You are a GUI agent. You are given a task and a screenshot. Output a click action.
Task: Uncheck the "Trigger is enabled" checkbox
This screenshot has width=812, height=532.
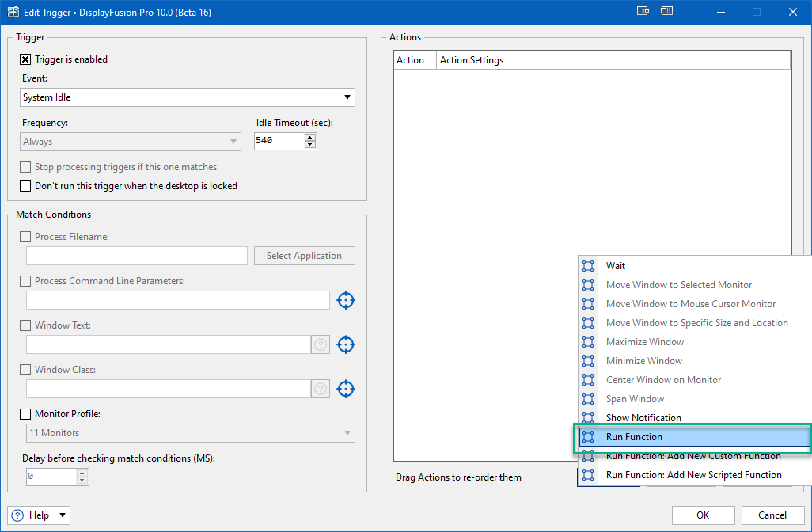25,59
